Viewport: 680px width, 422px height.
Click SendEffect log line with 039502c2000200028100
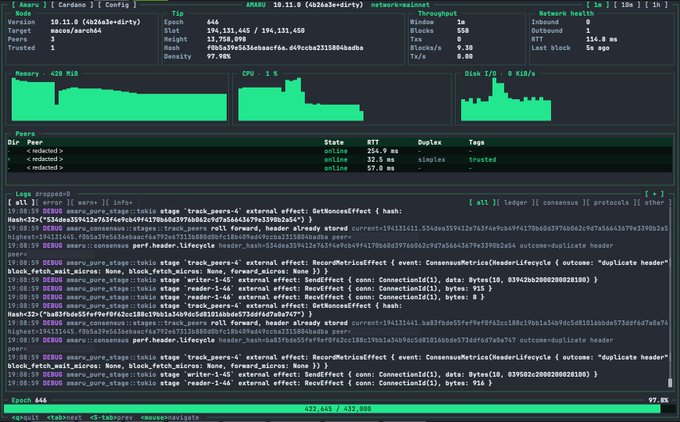(x=302, y=374)
